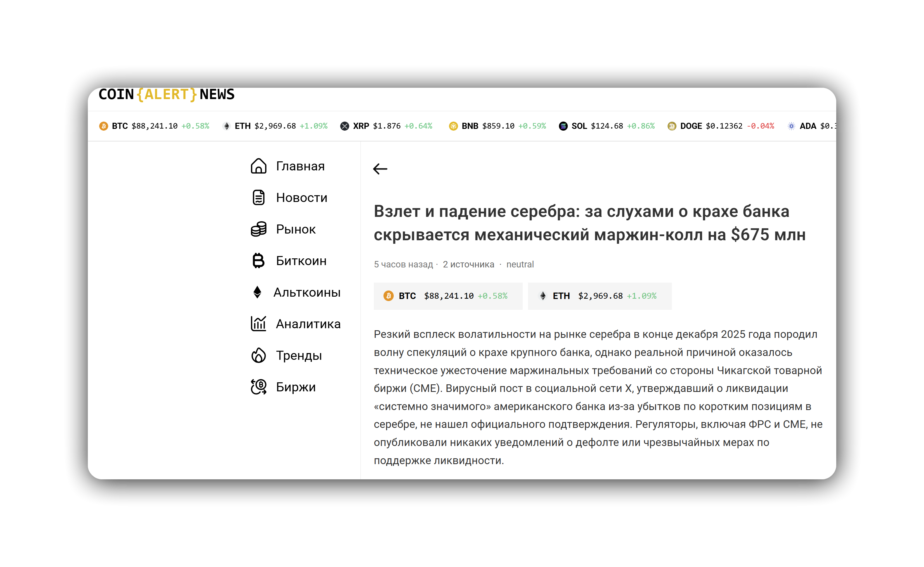
Task: Click the COIN ALERT NEWS logo
Action: tap(166, 94)
